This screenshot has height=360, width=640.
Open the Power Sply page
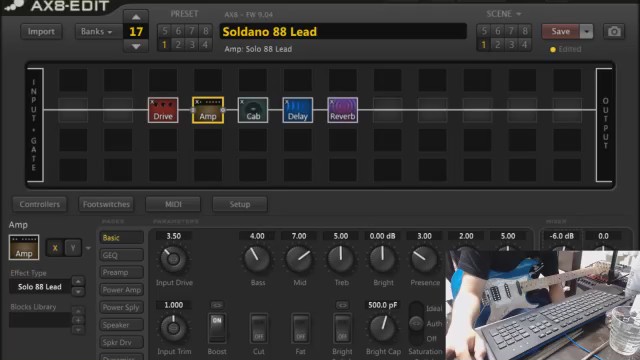pos(121,307)
